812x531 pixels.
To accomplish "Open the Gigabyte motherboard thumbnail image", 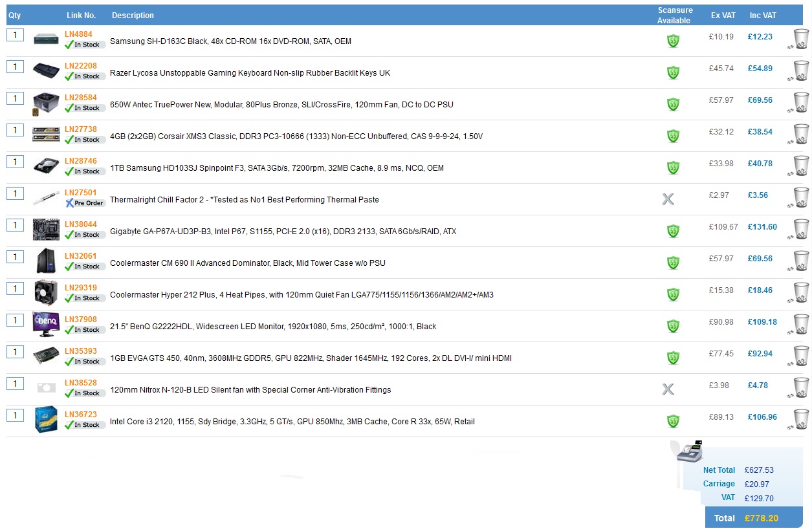I will (x=47, y=230).
